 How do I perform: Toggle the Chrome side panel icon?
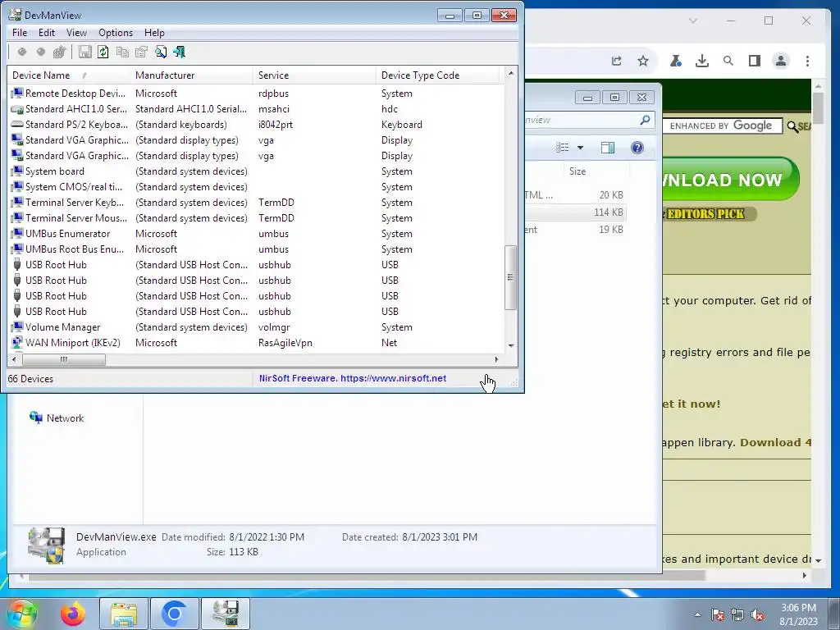pyautogui.click(x=755, y=61)
